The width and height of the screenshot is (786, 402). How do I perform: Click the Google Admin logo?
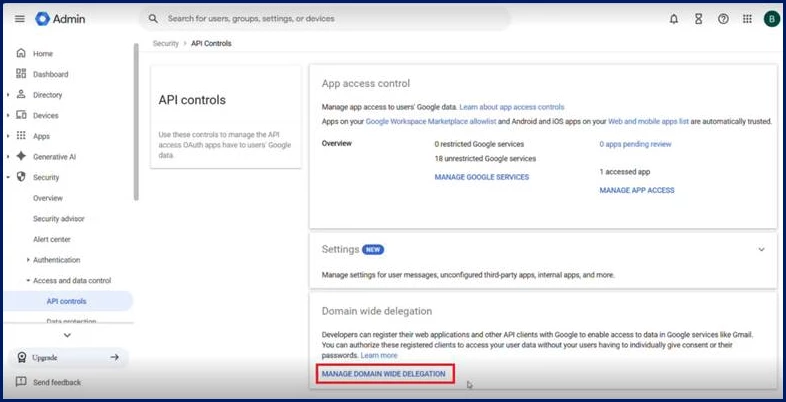point(60,19)
